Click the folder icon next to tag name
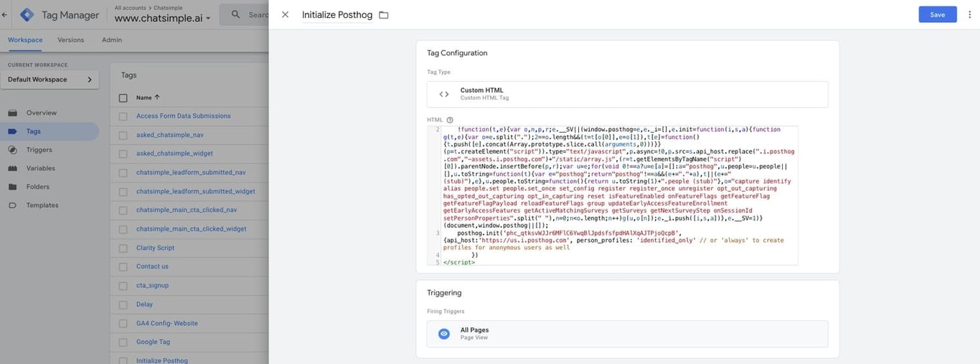 click(384, 15)
